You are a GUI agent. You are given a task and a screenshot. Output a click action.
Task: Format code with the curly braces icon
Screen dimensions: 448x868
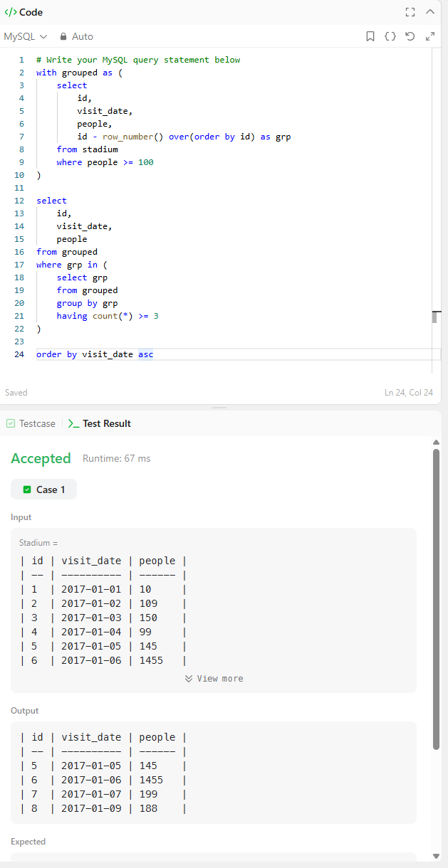coord(390,36)
